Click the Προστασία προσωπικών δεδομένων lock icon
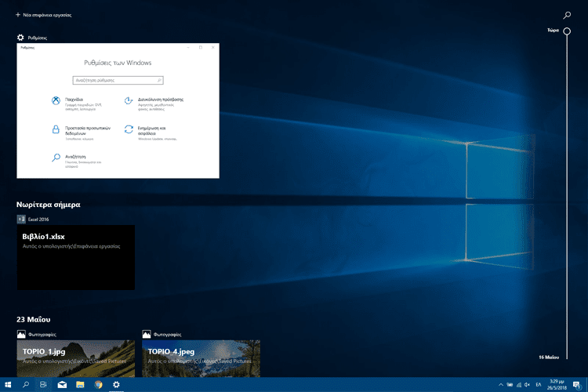Screen dimensions: 588x392 click(x=56, y=129)
